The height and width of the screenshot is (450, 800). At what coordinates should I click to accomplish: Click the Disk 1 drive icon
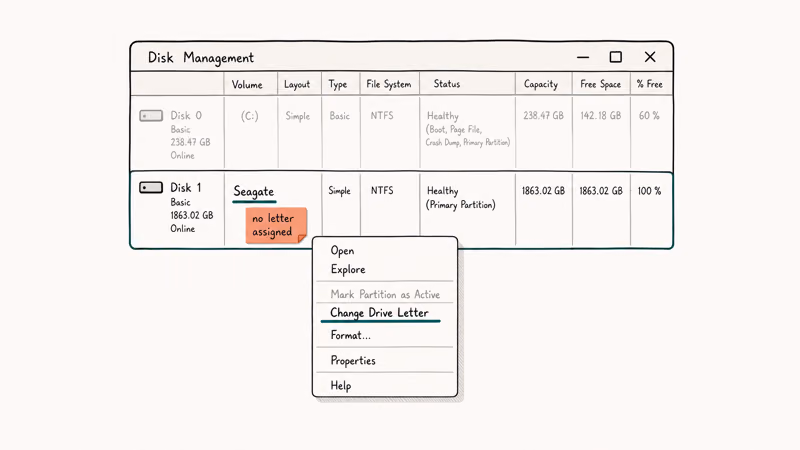pyautogui.click(x=151, y=188)
